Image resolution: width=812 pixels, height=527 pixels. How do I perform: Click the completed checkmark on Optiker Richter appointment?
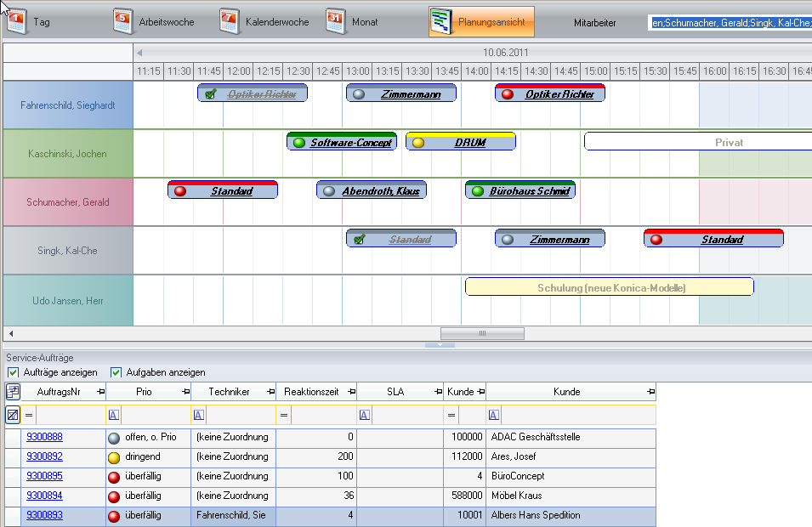(210, 94)
